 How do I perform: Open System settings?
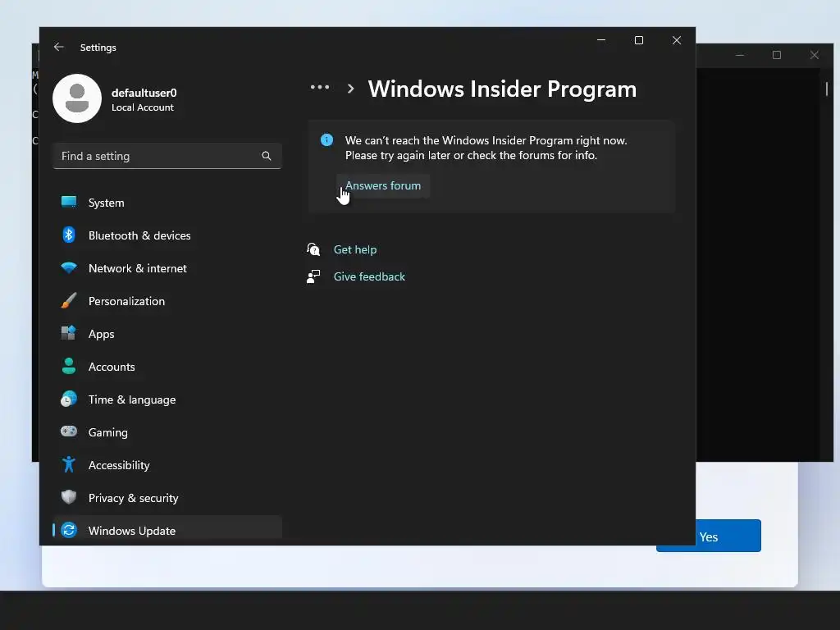167,203
